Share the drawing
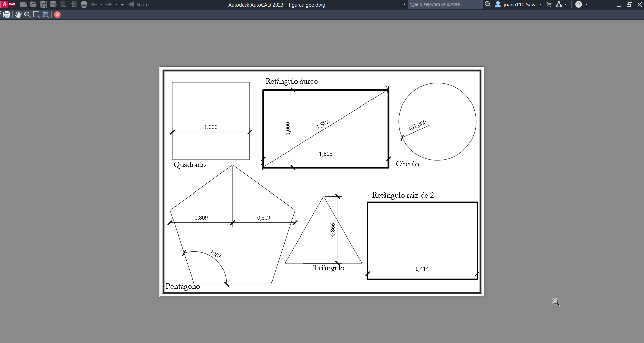 [x=138, y=4]
